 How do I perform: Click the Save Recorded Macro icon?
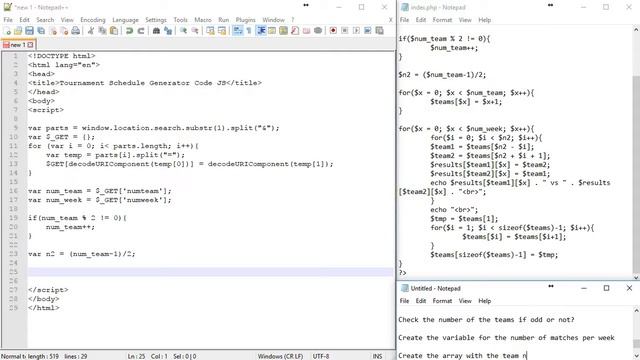coord(379,31)
